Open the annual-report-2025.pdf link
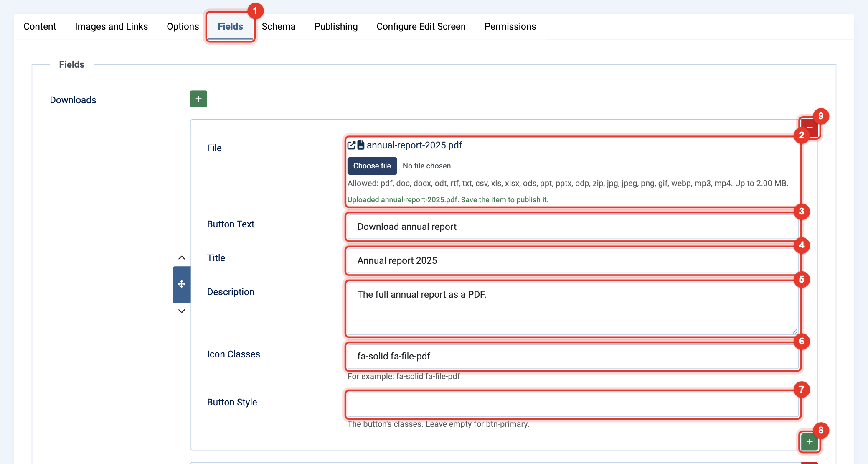Screen dimensions: 868x464 414,145
